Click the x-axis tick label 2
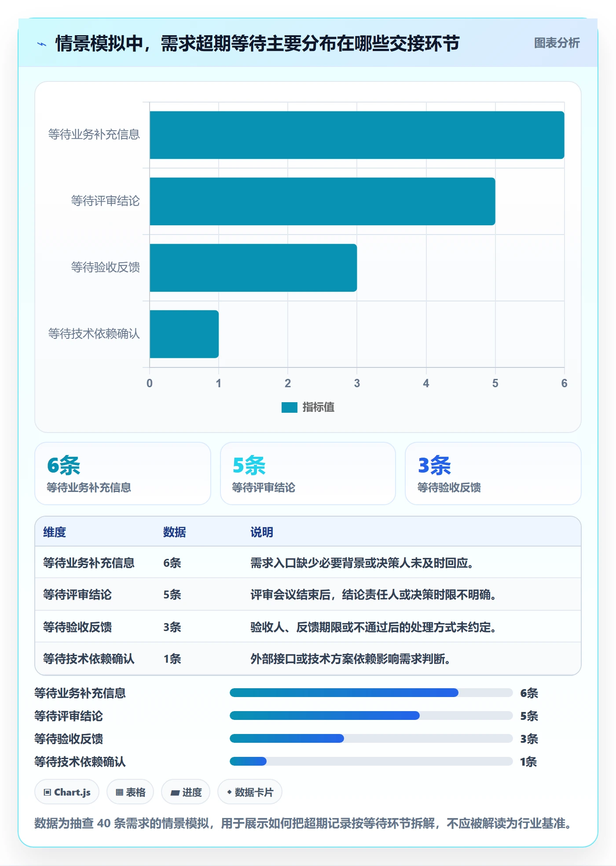The image size is (616, 866). pos(288,383)
